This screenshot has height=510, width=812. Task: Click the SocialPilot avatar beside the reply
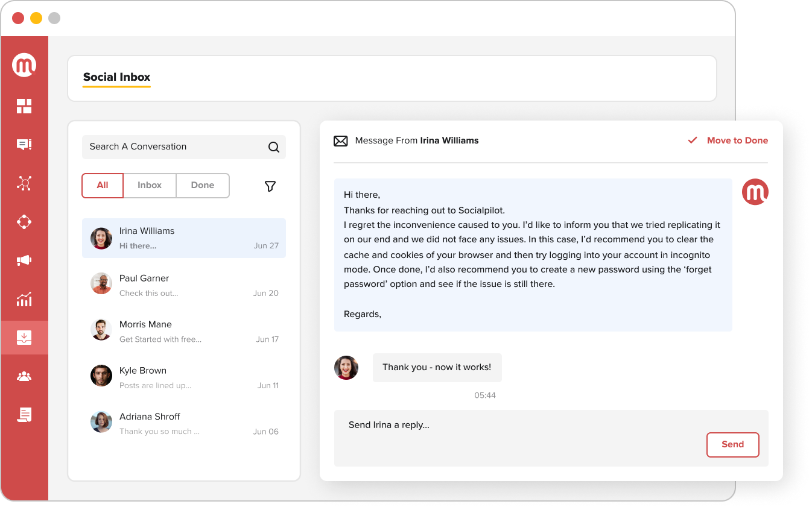tap(755, 192)
